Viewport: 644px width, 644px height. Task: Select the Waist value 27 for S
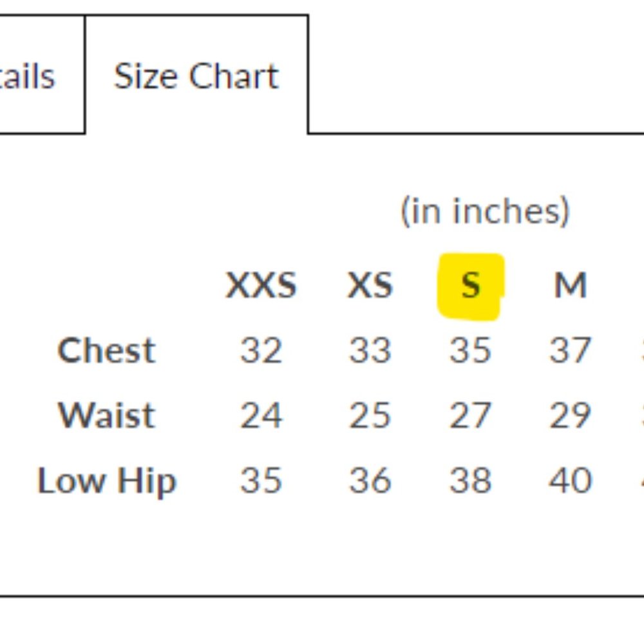click(x=471, y=415)
